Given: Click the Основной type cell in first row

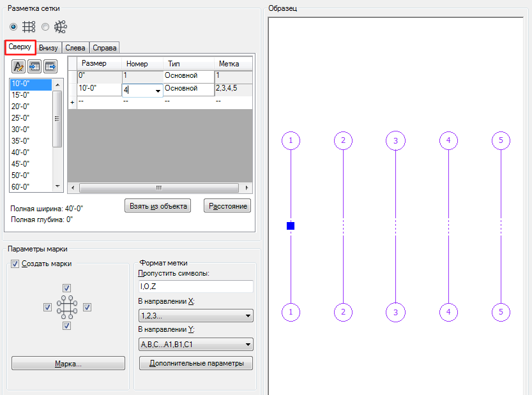Looking at the screenshot, I should (188, 77).
